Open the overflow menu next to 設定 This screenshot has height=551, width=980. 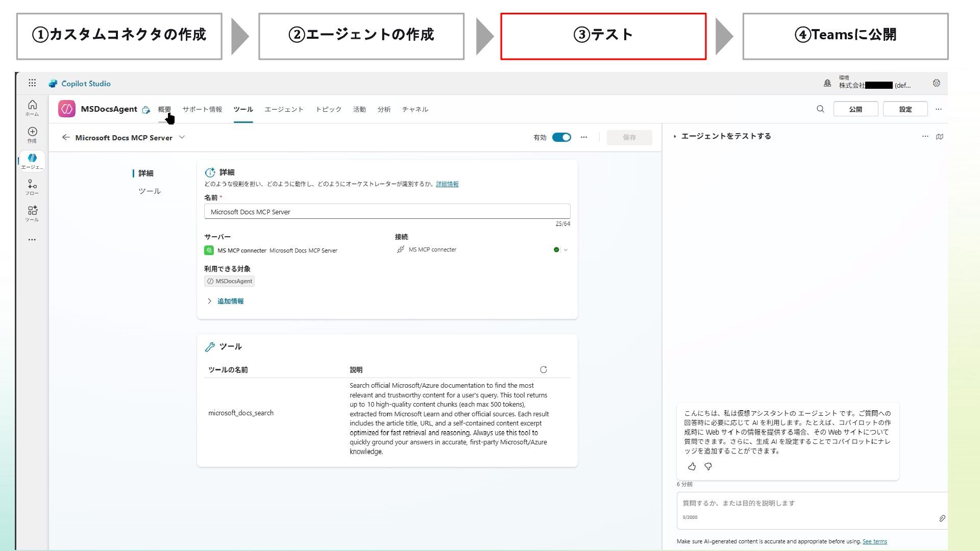pos(938,109)
